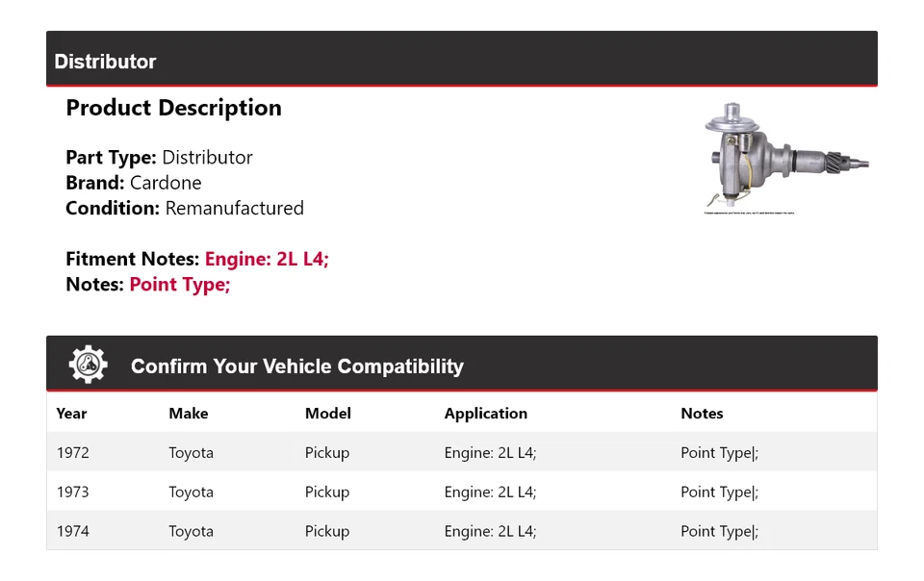Click the 'Confirm Your Vehicle Compatibility' heading

296,366
